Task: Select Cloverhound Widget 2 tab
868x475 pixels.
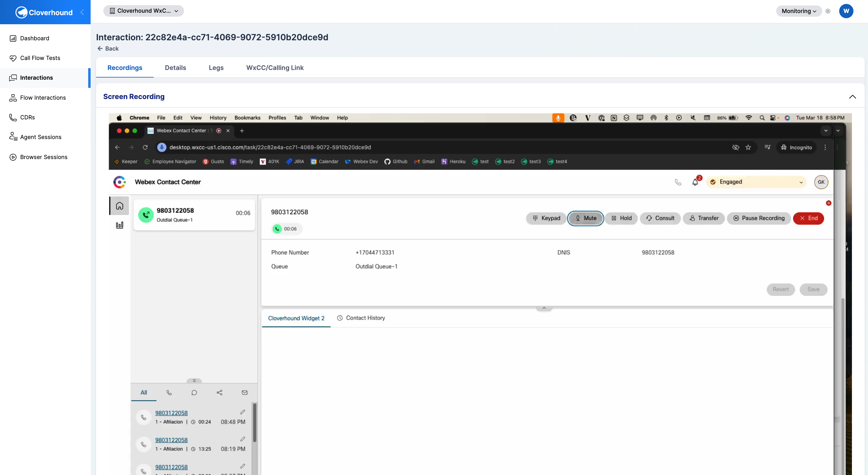Action: coord(296,318)
